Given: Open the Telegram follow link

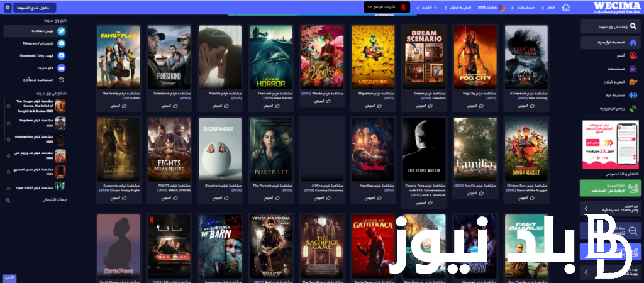Looking at the screenshot, I should click(44, 43).
